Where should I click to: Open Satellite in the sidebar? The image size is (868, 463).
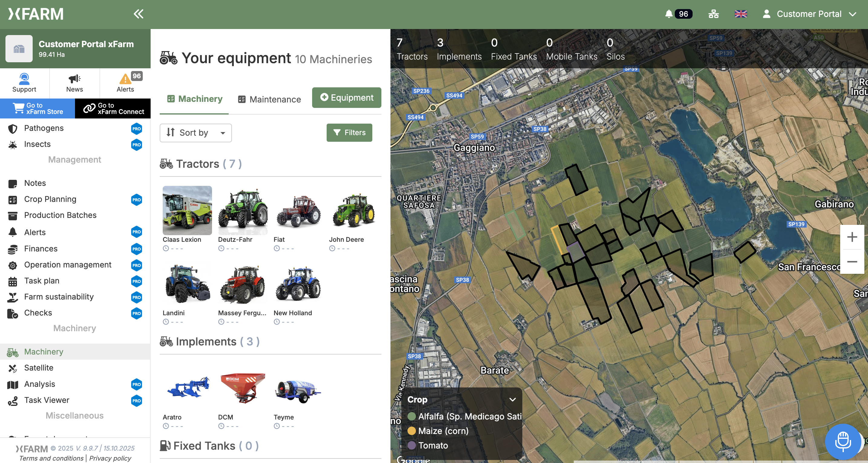[x=75, y=368]
